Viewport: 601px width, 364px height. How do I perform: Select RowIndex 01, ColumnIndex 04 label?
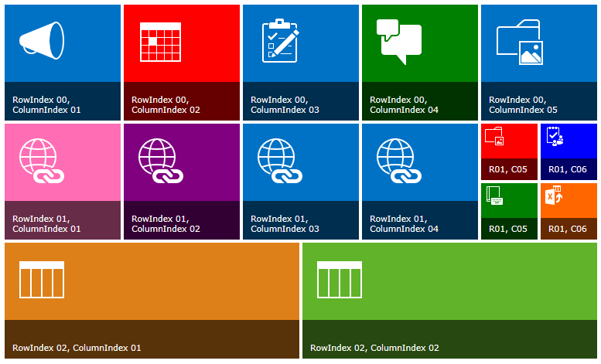[404, 224]
